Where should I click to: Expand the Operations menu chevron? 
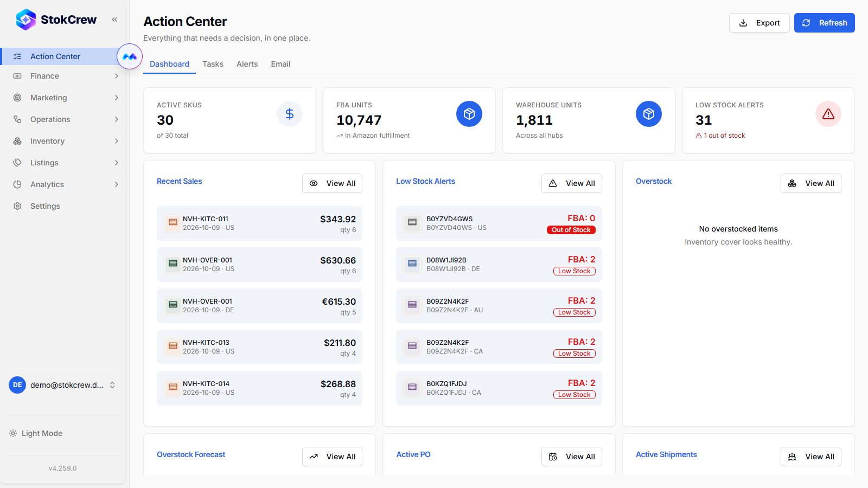point(117,119)
